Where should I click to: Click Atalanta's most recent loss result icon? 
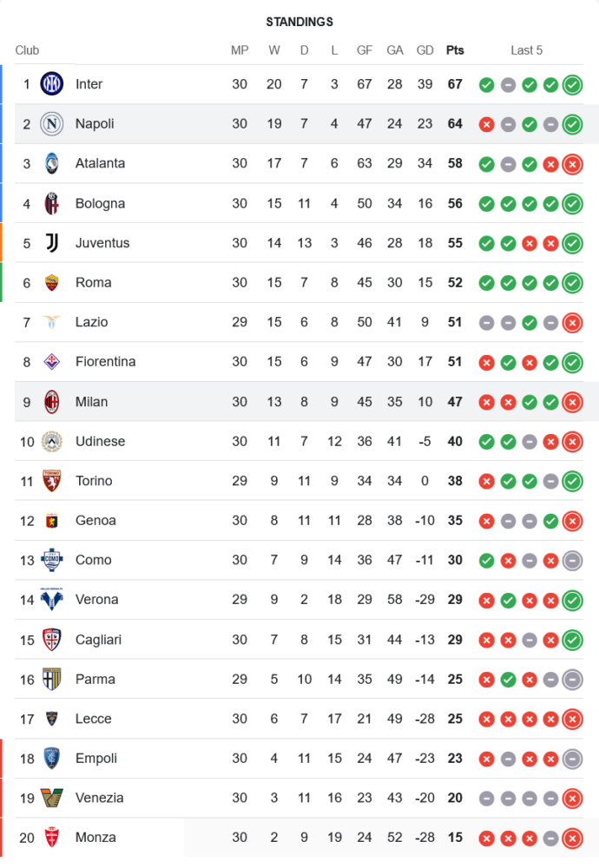click(572, 164)
